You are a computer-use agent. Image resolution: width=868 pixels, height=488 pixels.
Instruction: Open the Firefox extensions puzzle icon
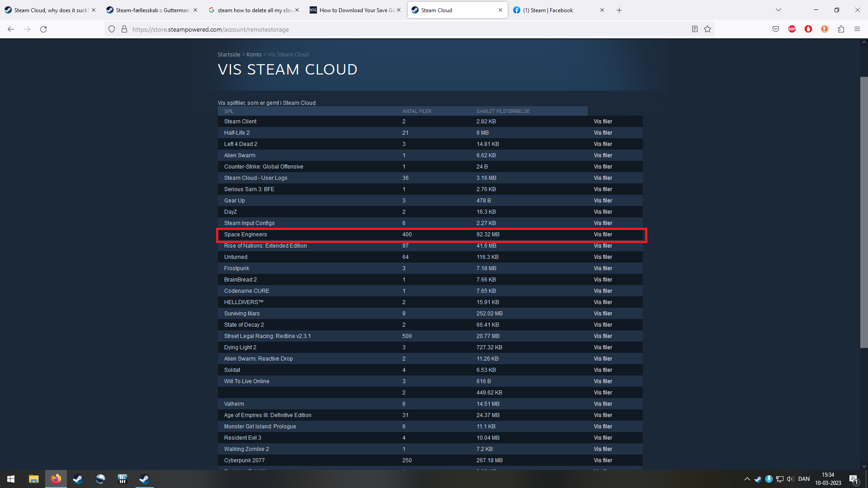coord(841,29)
